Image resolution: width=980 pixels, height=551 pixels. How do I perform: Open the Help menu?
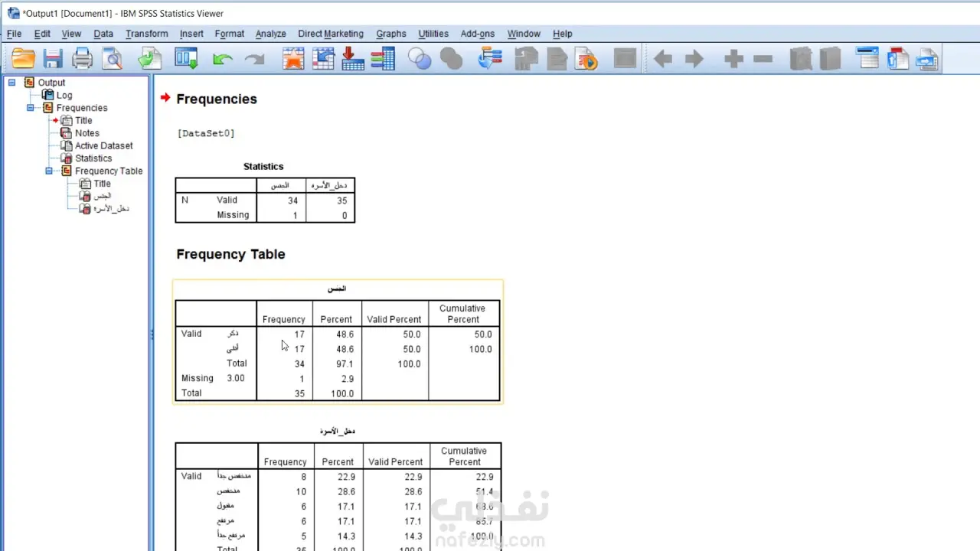pos(563,34)
